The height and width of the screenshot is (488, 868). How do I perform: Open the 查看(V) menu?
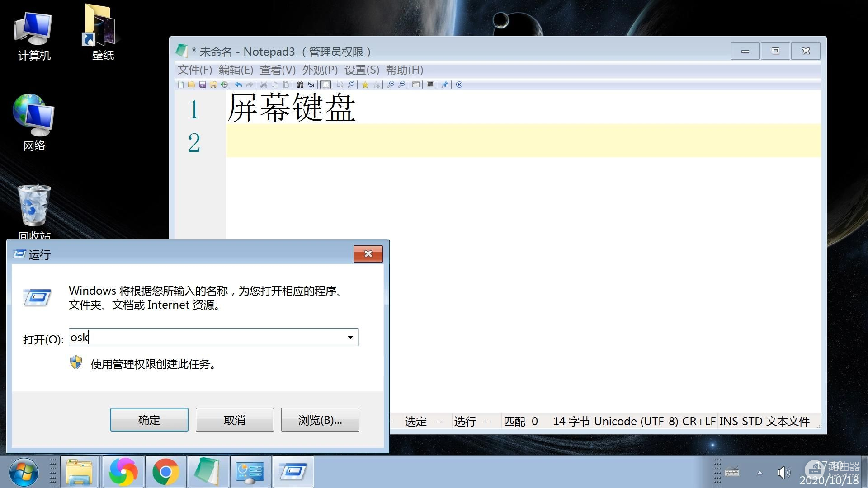(278, 70)
